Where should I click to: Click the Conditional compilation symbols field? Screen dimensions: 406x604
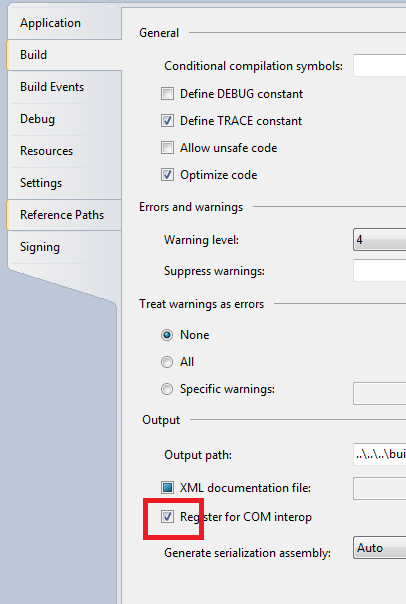click(379, 65)
